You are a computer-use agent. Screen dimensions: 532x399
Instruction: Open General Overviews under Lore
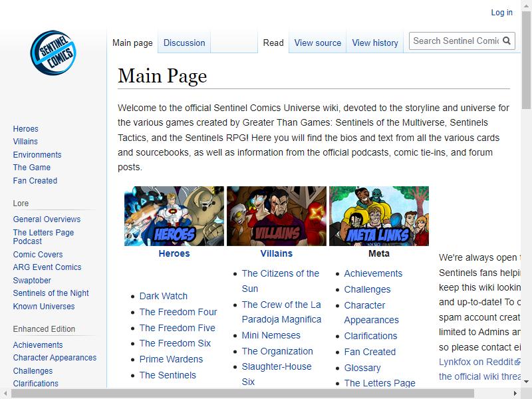pos(47,219)
